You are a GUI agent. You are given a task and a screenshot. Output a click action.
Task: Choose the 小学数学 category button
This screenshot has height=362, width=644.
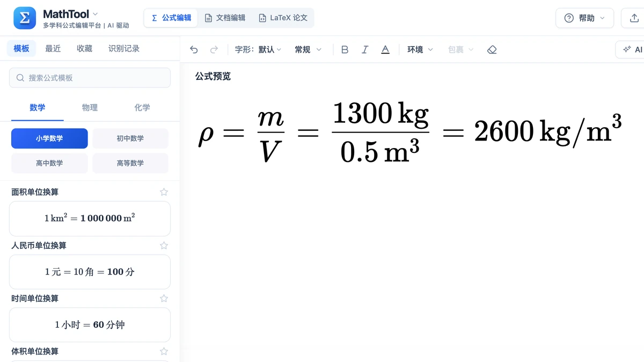coord(49,138)
